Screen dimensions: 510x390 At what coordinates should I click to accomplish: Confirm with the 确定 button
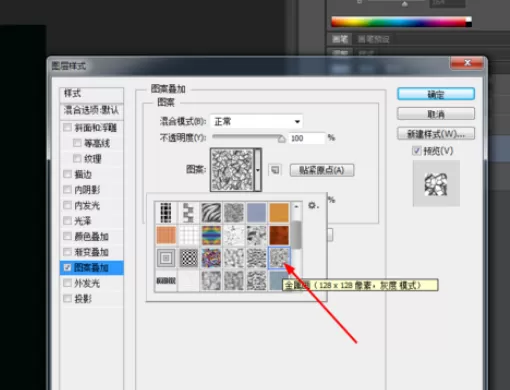click(x=436, y=94)
